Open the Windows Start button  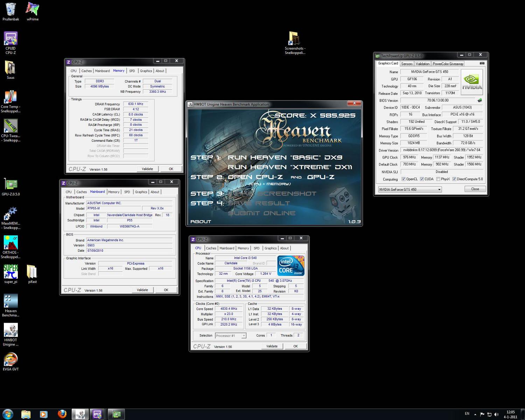tap(7, 414)
